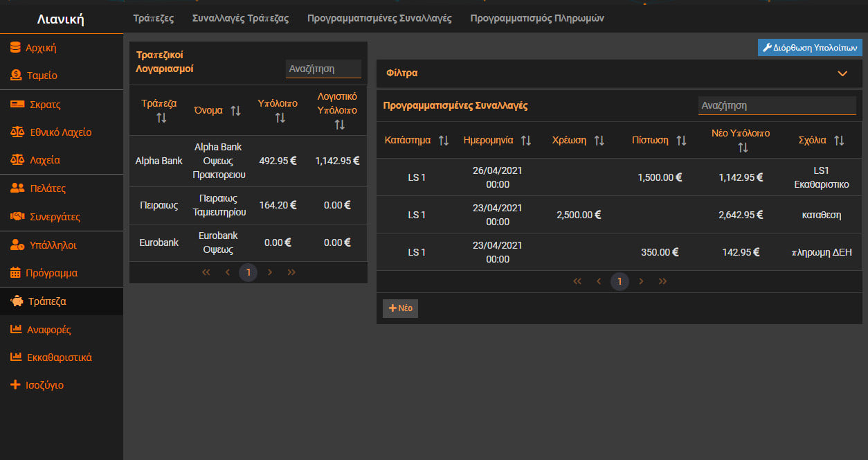This screenshot has width=868, height=460.
Task: Click the Νέο button to add transaction
Action: [400, 308]
